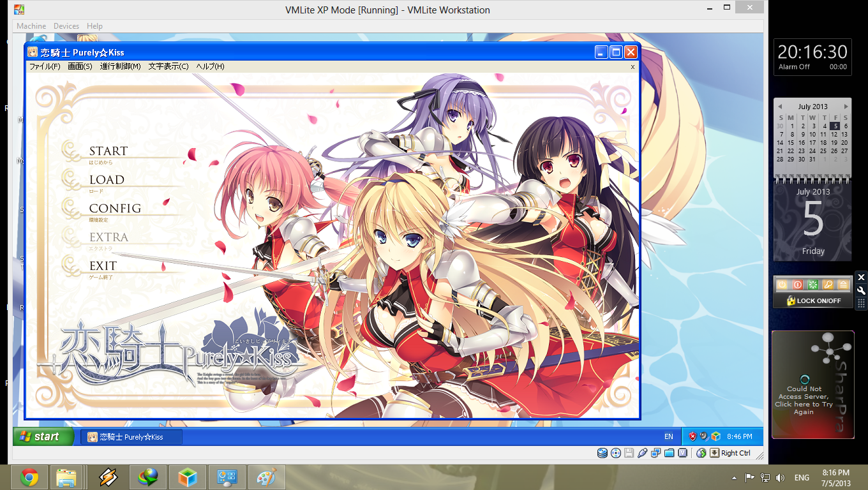The height and width of the screenshot is (490, 868).
Task: Click the shared folders status icon
Action: point(670,453)
